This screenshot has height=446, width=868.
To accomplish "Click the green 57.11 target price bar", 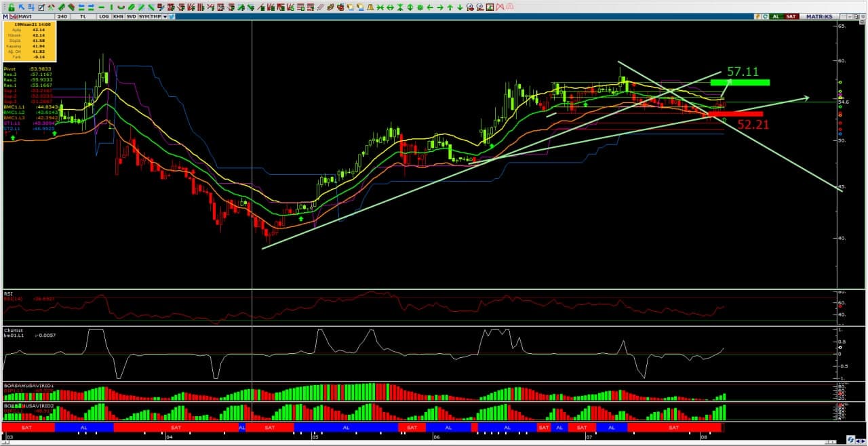I will (x=740, y=83).
